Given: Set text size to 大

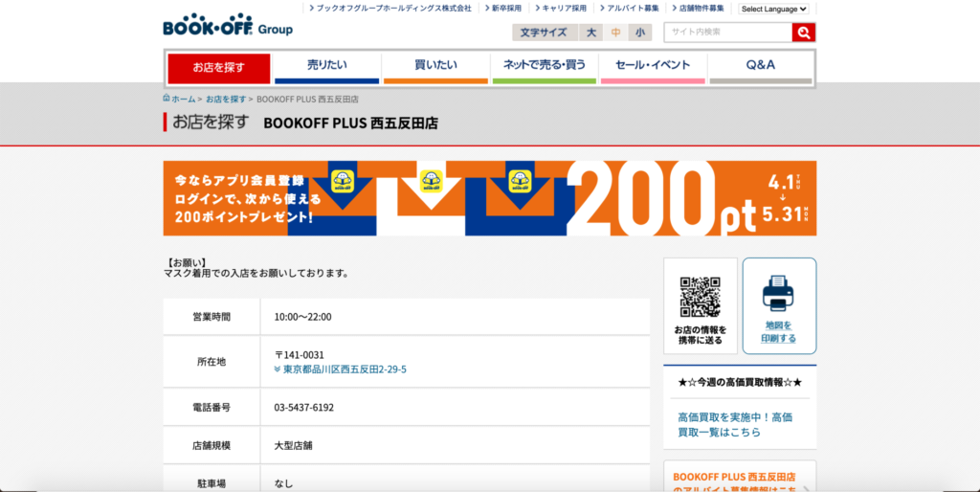Looking at the screenshot, I should pyautogui.click(x=590, y=33).
